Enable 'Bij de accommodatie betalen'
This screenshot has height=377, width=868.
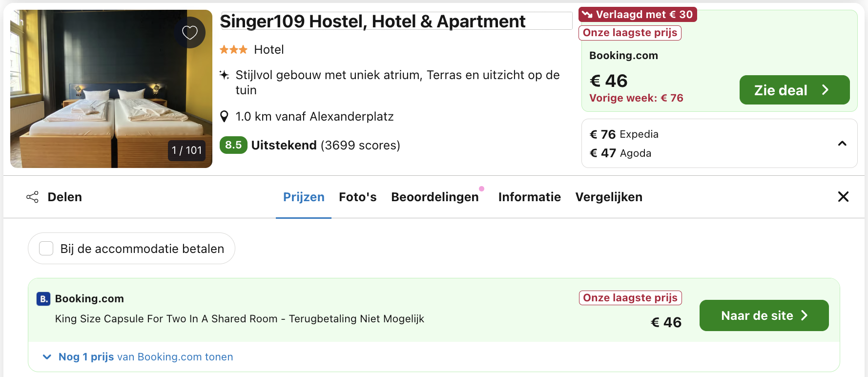pos(46,248)
